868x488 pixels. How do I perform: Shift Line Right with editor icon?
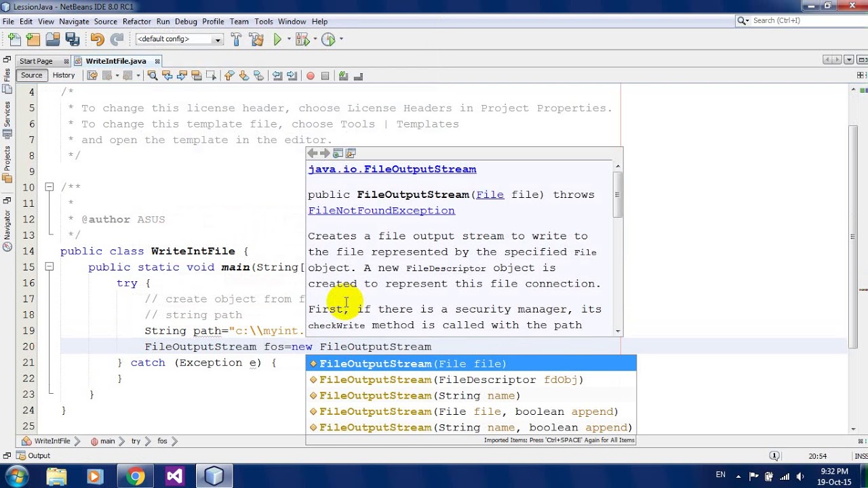click(292, 75)
